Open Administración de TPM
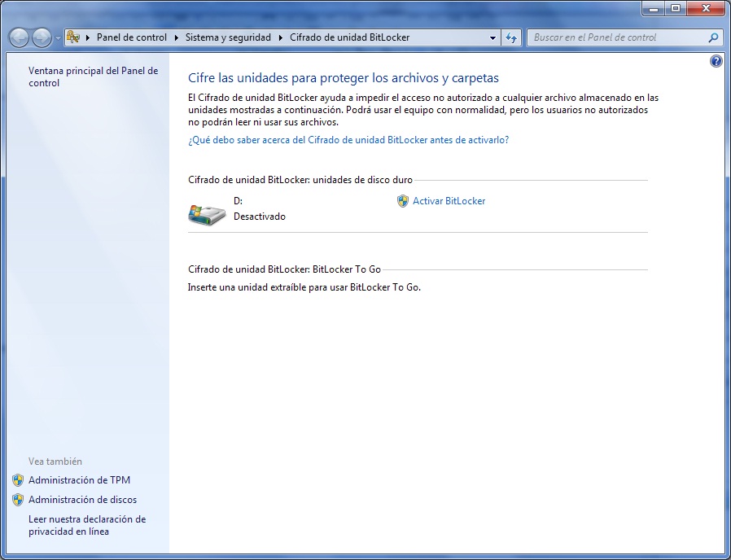 [79, 479]
